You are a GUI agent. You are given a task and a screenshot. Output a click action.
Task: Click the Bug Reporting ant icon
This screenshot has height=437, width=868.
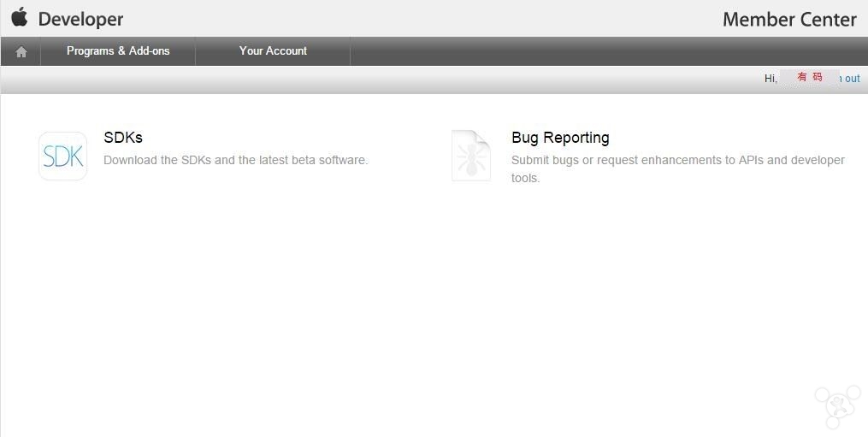(x=471, y=156)
